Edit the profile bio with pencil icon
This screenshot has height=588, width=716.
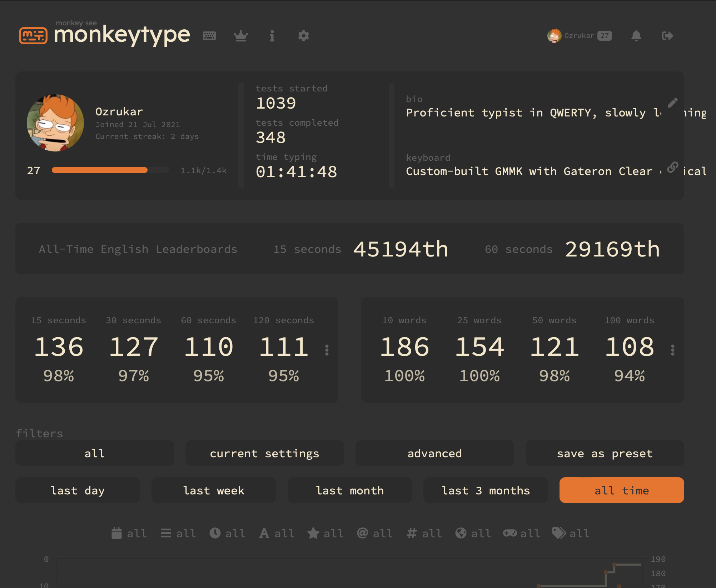tap(673, 103)
